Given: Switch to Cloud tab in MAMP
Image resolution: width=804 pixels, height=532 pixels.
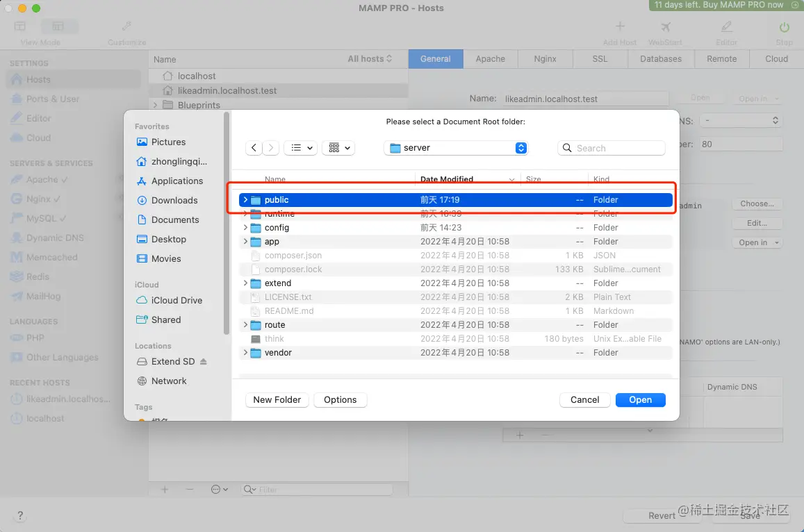Looking at the screenshot, I should [777, 59].
